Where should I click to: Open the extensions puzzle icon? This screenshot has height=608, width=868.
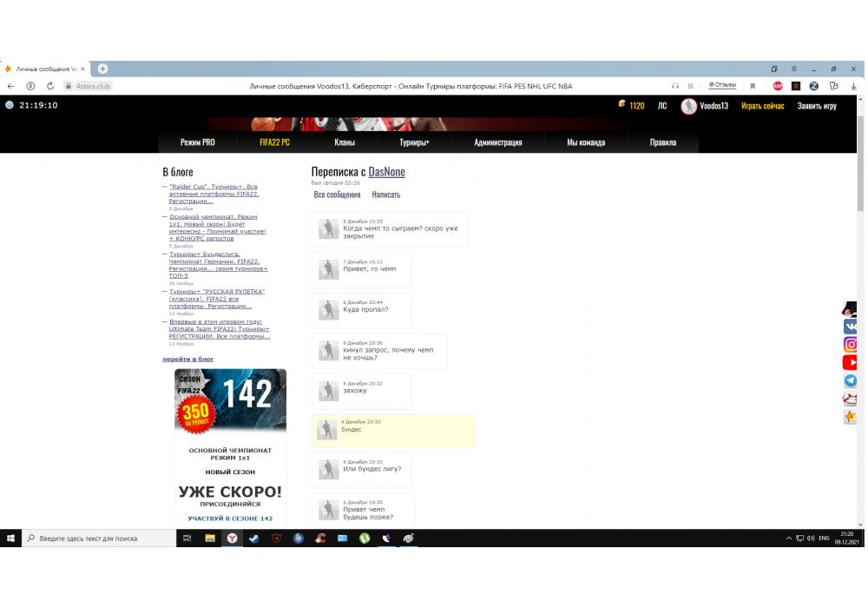(x=833, y=86)
